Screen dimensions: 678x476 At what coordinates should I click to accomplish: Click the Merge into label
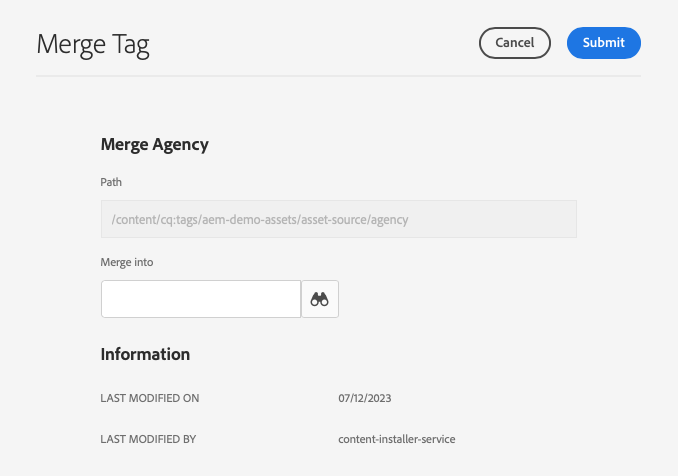pyautogui.click(x=127, y=262)
